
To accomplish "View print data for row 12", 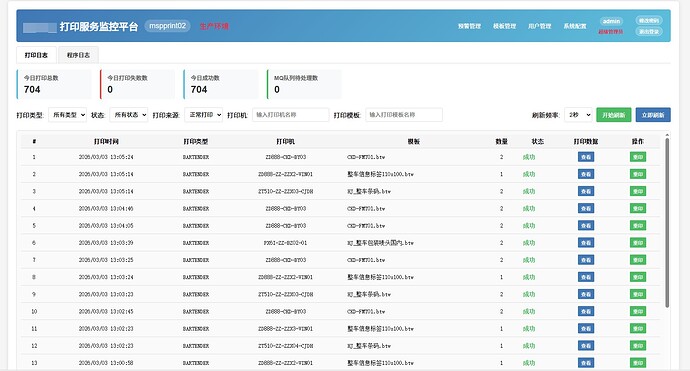I will [586, 346].
